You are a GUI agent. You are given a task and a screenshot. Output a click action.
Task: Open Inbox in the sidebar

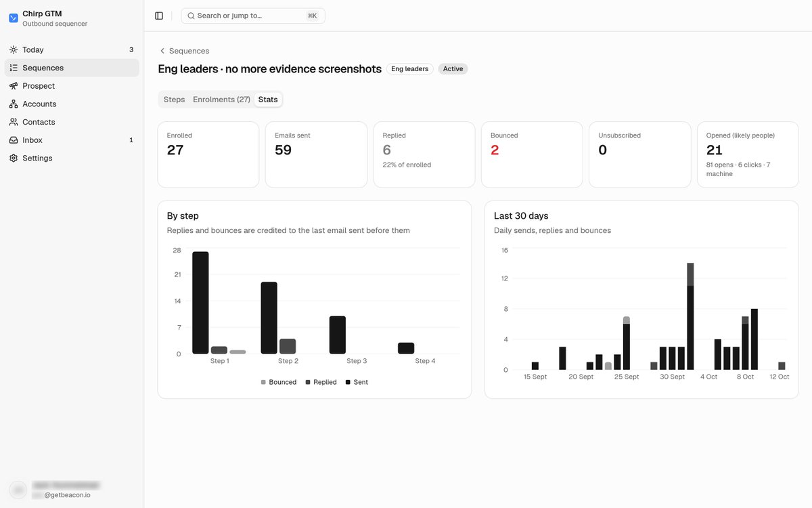point(72,140)
